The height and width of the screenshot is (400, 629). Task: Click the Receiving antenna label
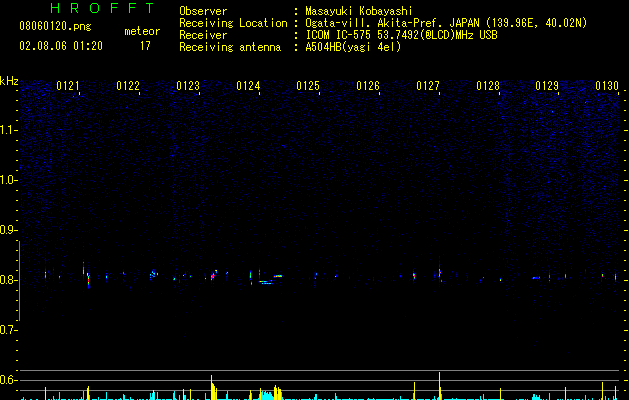[230, 47]
